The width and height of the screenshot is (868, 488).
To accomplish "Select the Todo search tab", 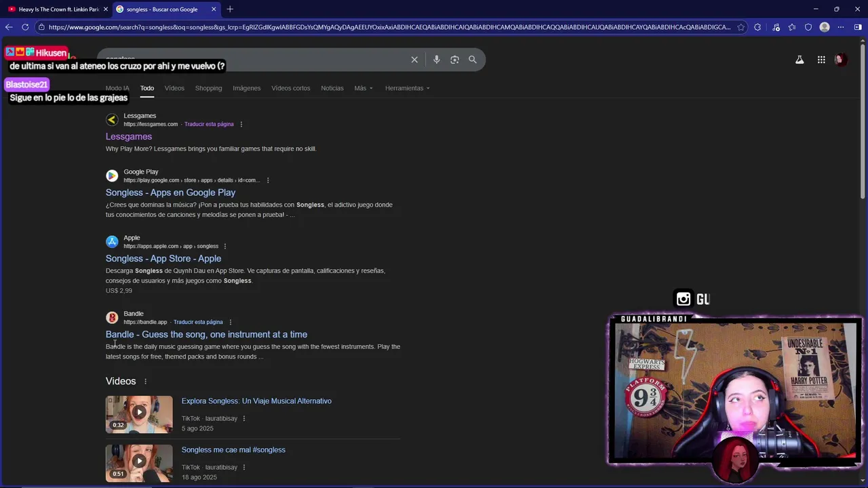I will [147, 88].
